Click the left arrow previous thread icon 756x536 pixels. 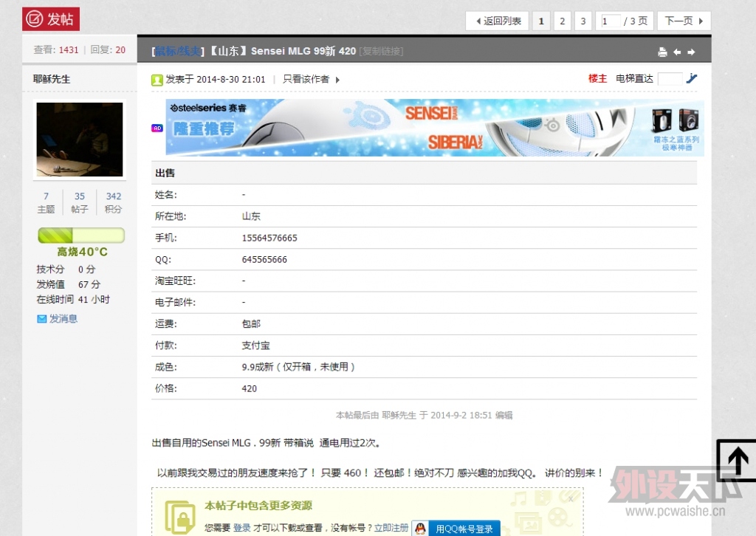tap(677, 52)
